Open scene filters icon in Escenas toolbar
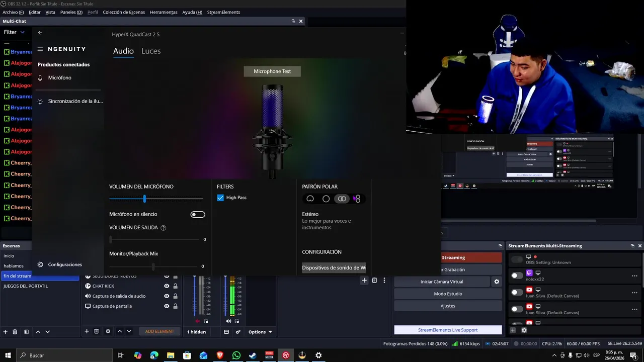The image size is (644, 362). click(x=26, y=332)
